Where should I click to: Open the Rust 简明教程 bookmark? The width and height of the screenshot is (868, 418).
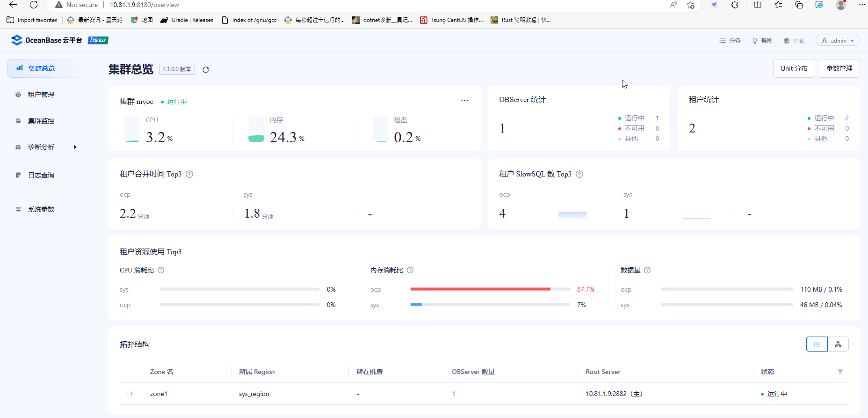[x=521, y=20]
